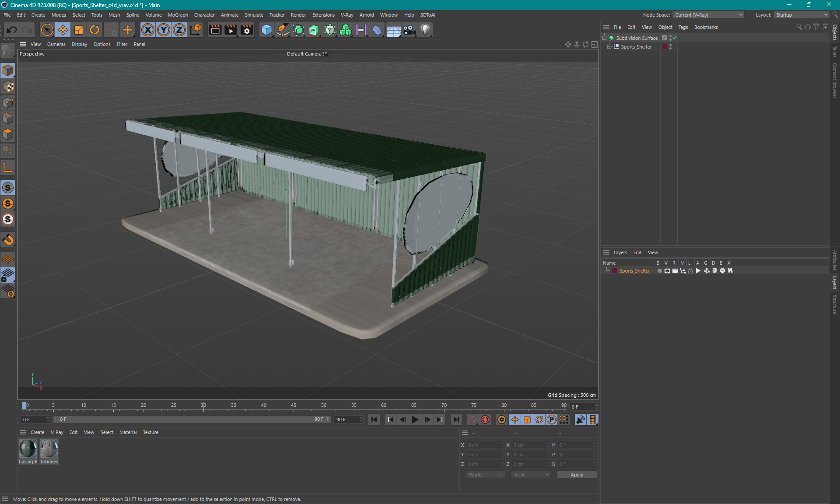Viewport: 840px width, 504px height.
Task: Click Sports_Shelter layer color swatch in Objects
Action: (665, 46)
